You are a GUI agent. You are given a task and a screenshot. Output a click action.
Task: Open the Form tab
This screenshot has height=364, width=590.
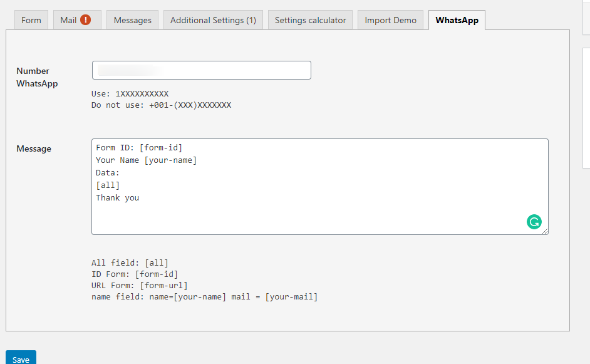tap(31, 20)
